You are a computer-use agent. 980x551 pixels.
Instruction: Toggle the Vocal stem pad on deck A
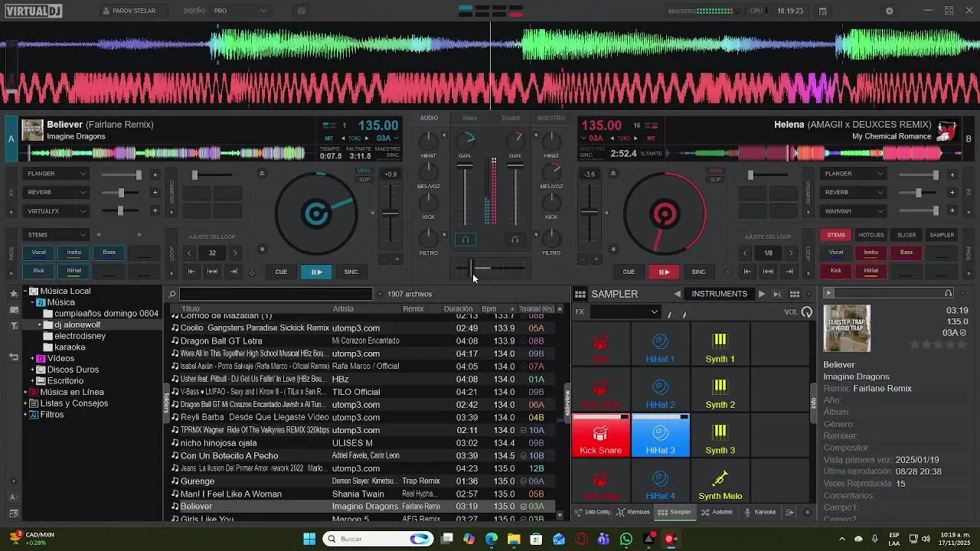point(38,252)
